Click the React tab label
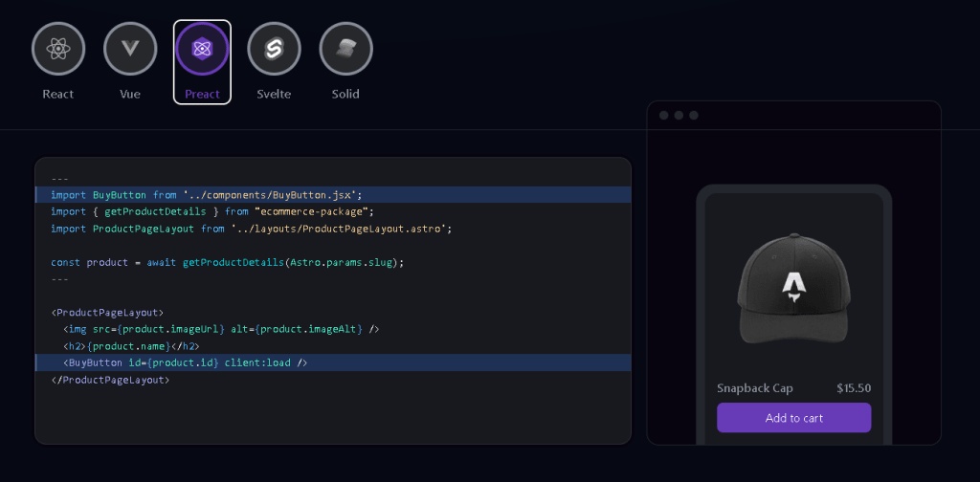The image size is (980, 482). tap(58, 95)
